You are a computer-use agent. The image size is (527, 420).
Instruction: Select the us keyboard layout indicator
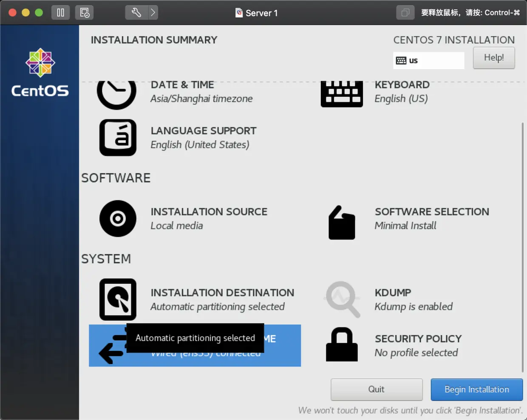tap(428, 60)
